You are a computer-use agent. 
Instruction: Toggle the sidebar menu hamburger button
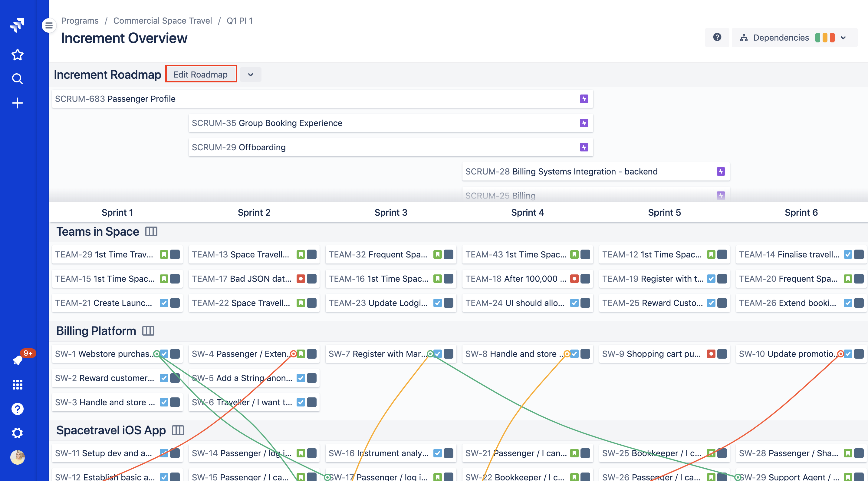49,25
